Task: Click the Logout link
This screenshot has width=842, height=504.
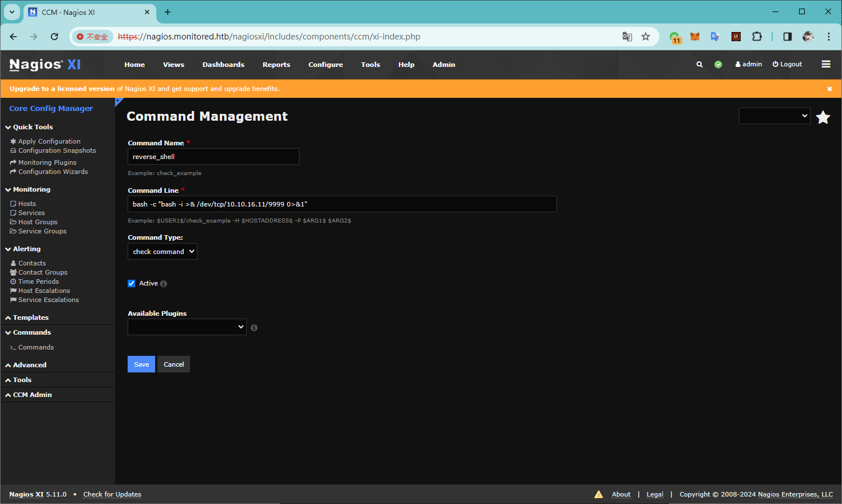Action: point(787,64)
